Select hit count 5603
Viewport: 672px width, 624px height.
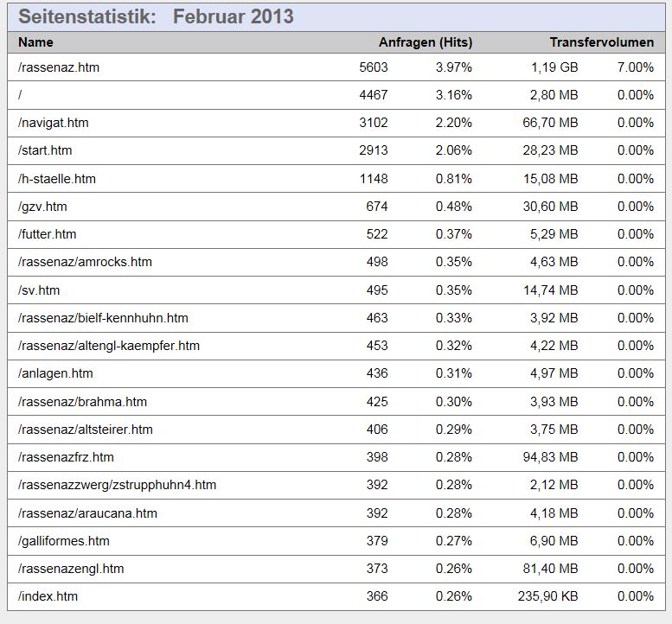374,67
